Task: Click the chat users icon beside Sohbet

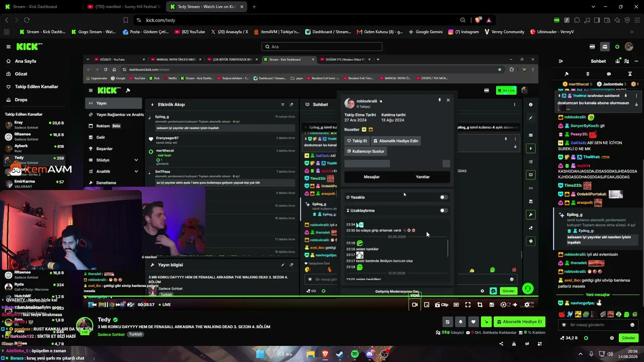Action: pos(626,61)
